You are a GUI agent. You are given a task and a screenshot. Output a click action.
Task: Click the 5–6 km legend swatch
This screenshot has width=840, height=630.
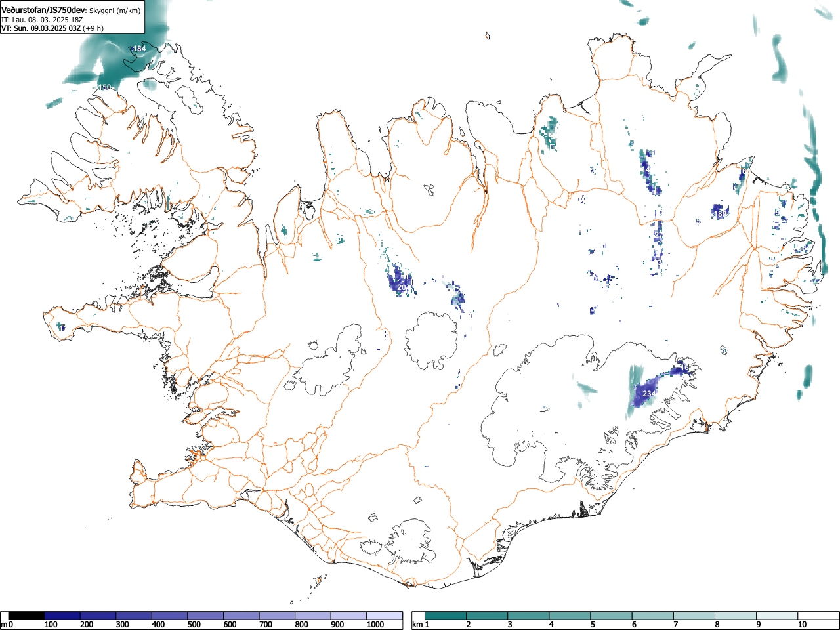612,616
